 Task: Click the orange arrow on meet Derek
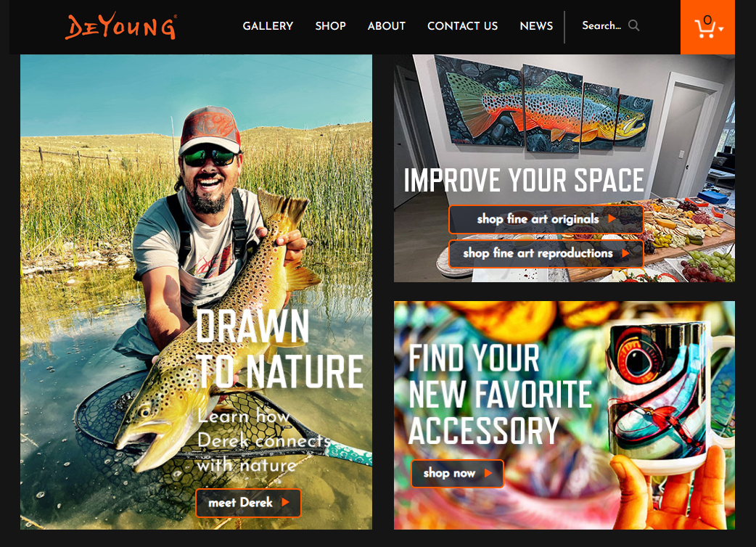(285, 502)
